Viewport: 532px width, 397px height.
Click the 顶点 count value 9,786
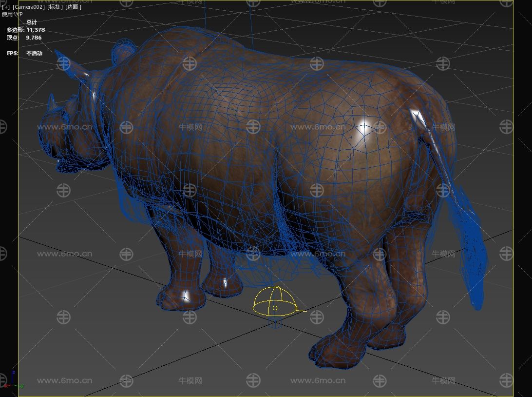point(34,38)
